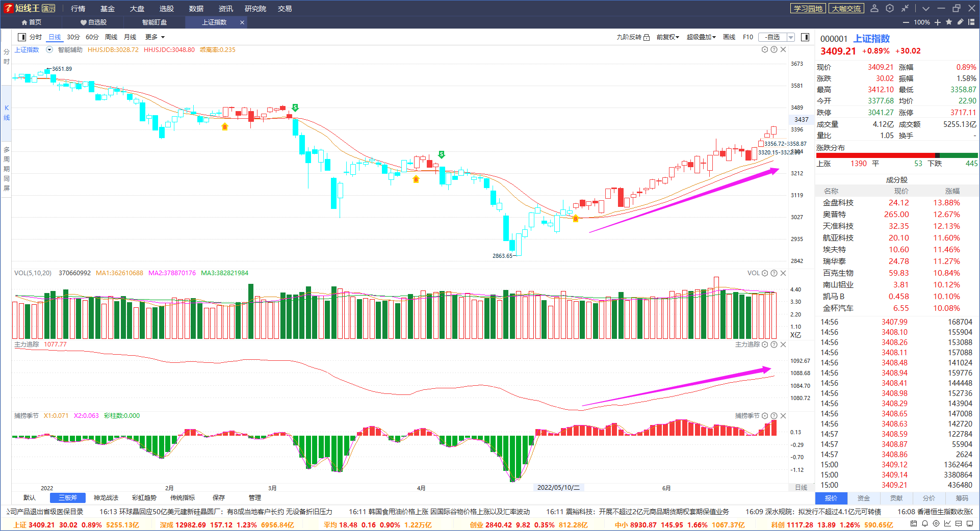Viewport: 980px width, 531px height.
Task: Zoom in with the plus icon
Action: point(938,22)
